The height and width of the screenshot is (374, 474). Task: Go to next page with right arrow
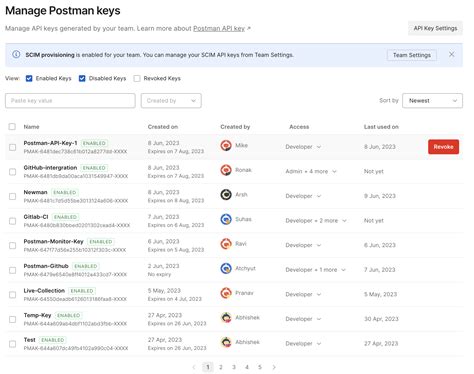point(274,367)
